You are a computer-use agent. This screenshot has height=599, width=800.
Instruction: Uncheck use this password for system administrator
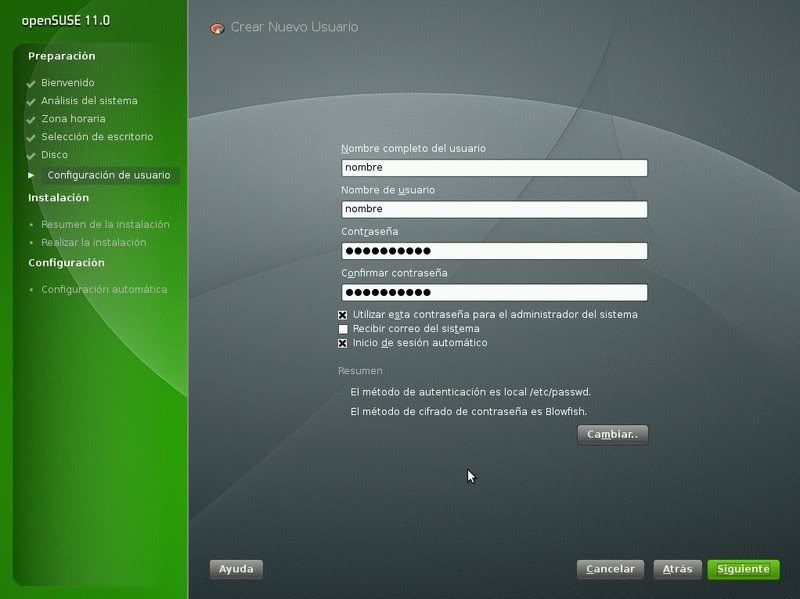coord(343,315)
